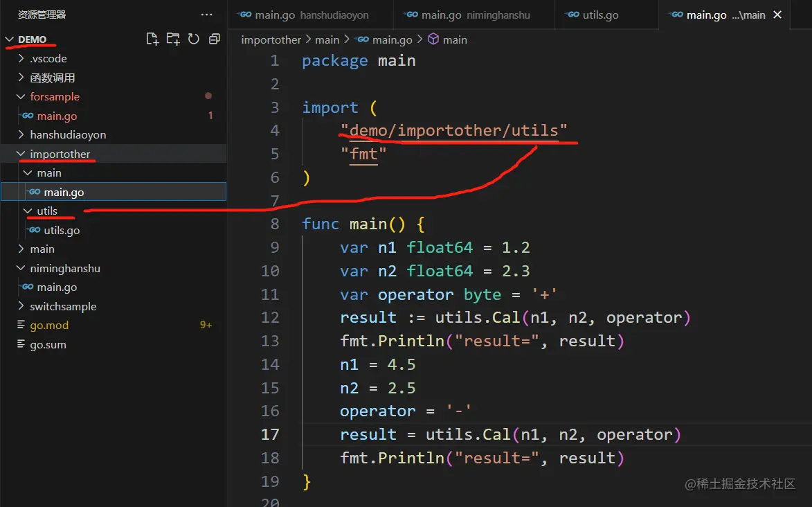Click main.go in the breadcrumb
812x507 pixels.
(392, 39)
